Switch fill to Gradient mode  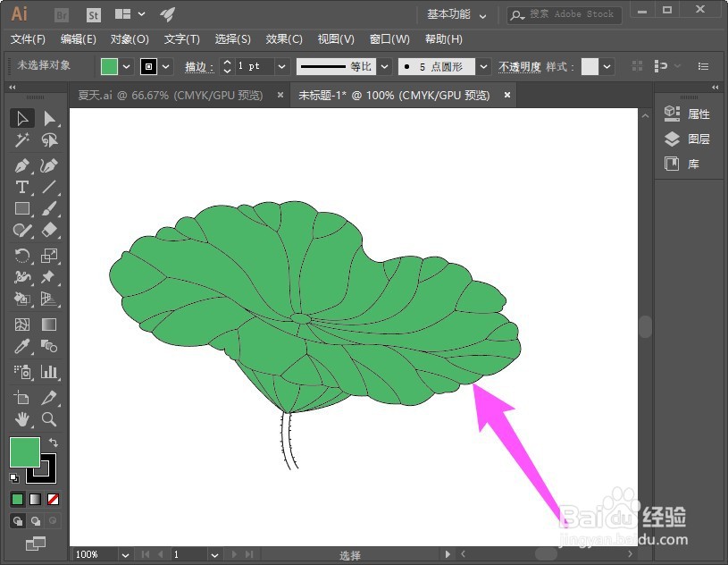click(x=36, y=500)
